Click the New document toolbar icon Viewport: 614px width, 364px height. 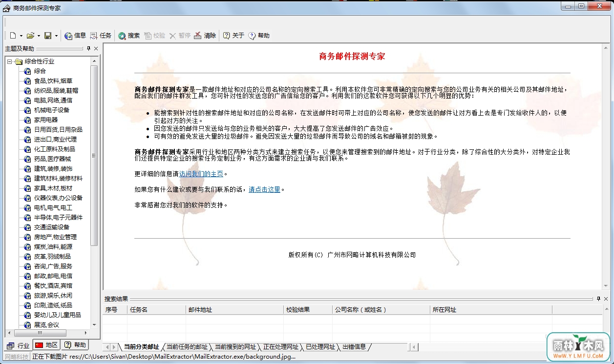[13, 36]
